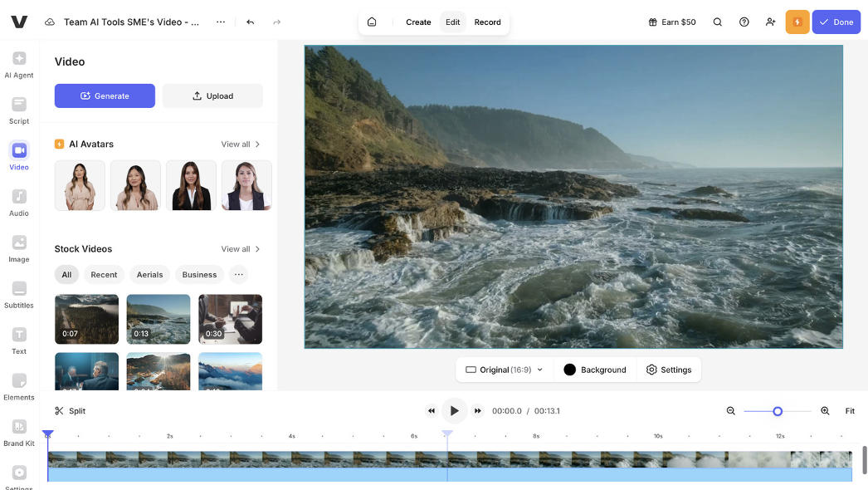Open the Subtitles sidebar panel
868x490 pixels.
pos(19,294)
